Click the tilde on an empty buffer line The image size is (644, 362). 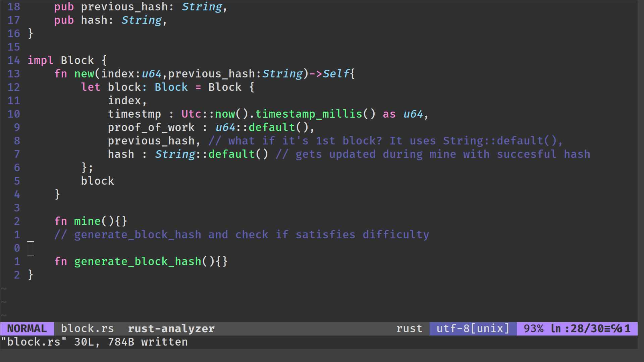4,302
